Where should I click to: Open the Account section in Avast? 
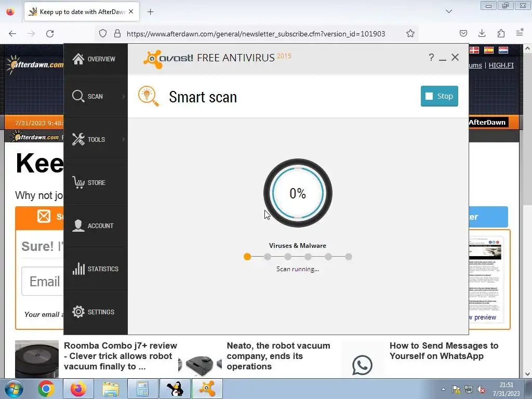pos(96,225)
